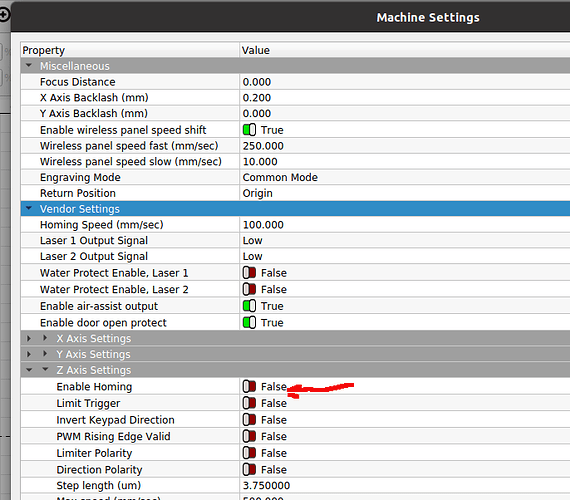570x500 pixels.
Task: Open the Return Position Origin dropdown
Action: (405, 193)
